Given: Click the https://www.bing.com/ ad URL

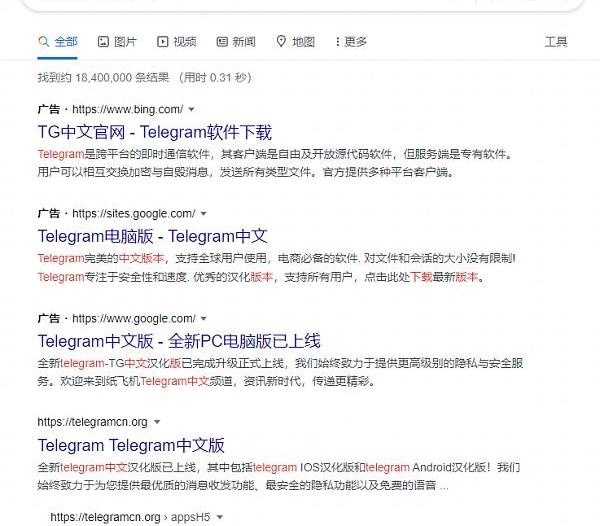Looking at the screenshot, I should coord(127,109).
